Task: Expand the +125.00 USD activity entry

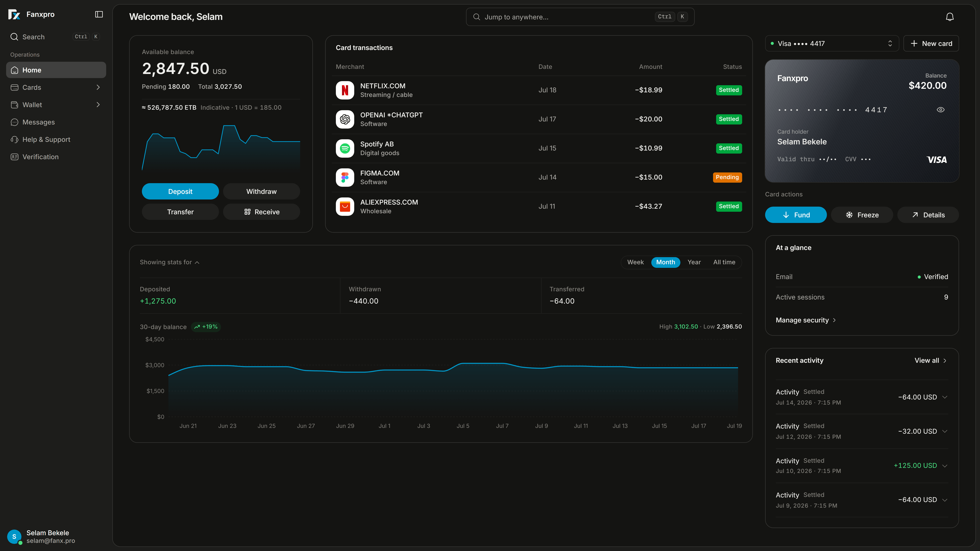Action: click(x=945, y=466)
